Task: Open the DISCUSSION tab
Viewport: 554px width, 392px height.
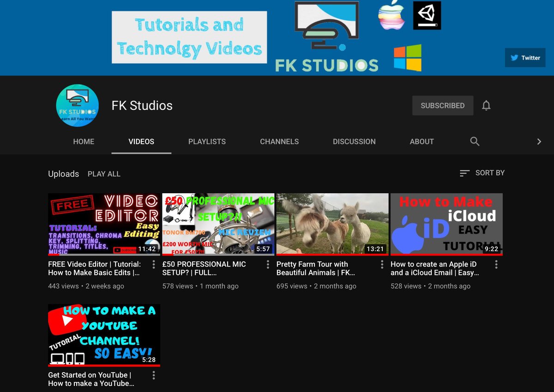Action: 354,142
